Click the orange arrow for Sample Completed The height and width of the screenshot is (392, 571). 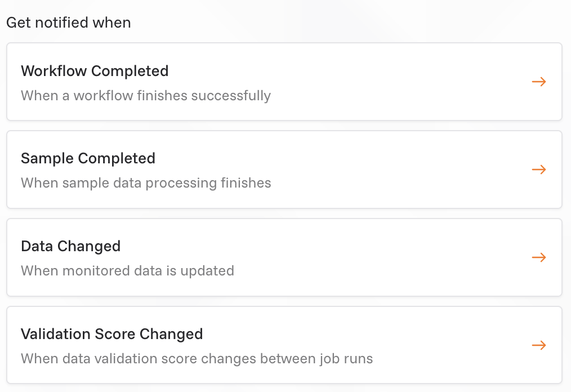click(539, 170)
